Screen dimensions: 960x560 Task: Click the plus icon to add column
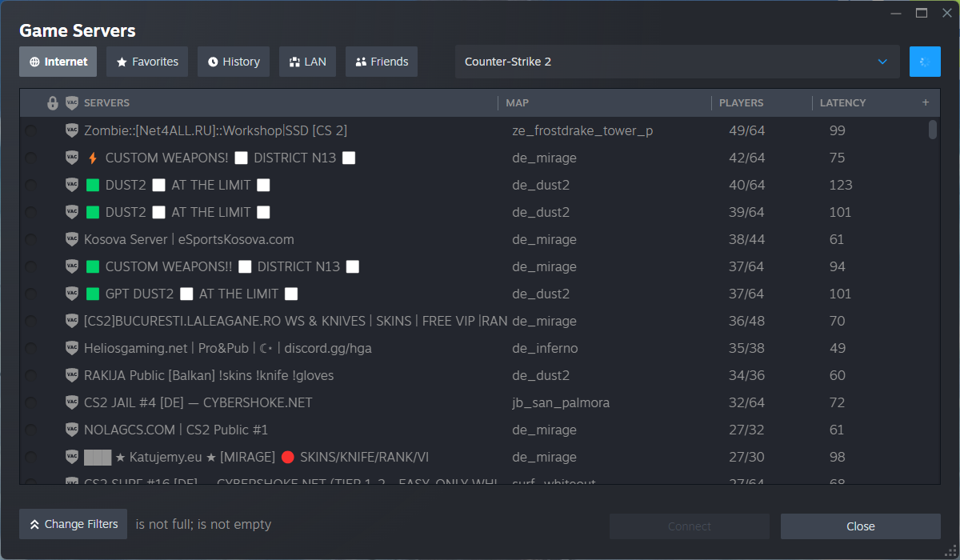tap(926, 102)
